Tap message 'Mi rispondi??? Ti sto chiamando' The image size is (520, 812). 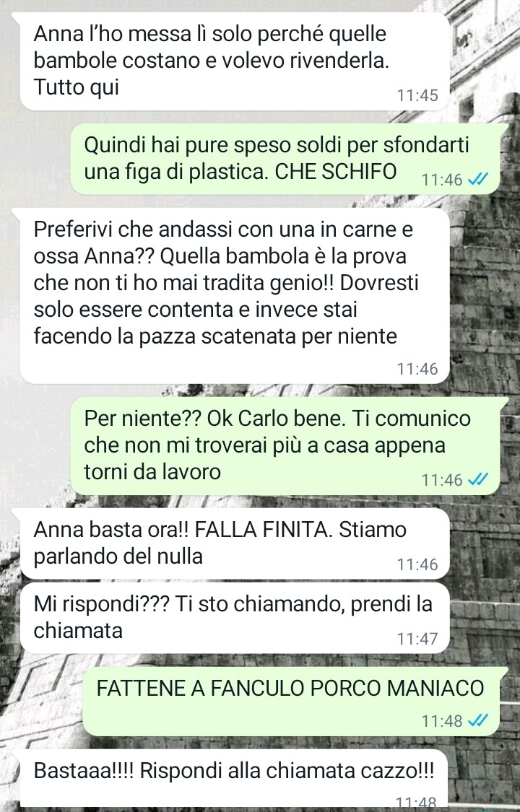235,618
